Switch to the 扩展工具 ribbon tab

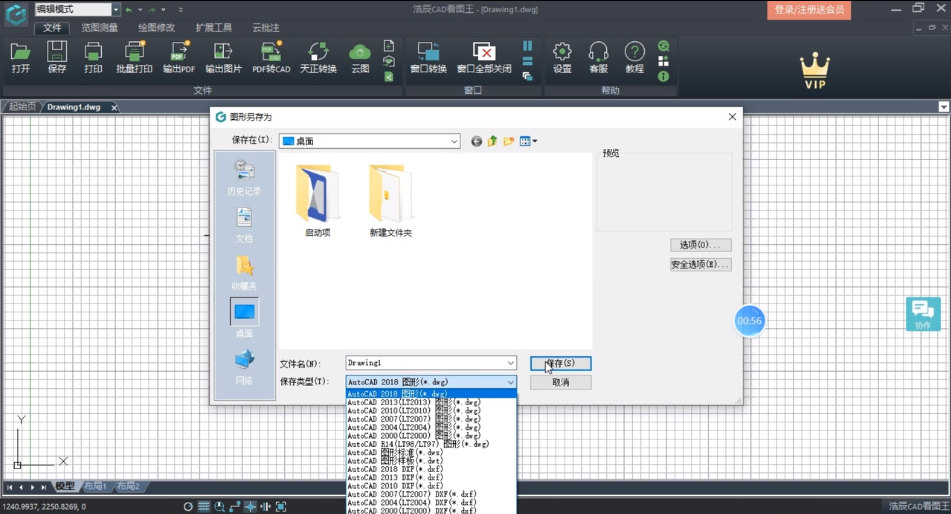pos(213,28)
